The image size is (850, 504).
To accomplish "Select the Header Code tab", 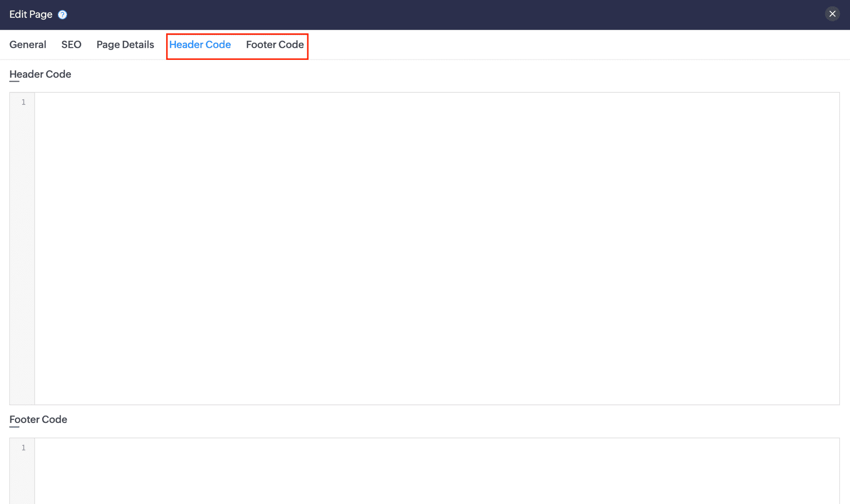I will (200, 45).
